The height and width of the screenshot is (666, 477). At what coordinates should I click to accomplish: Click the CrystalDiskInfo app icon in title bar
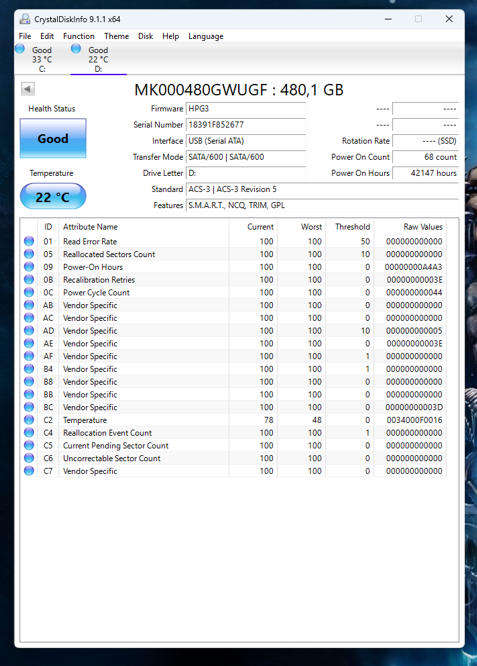[25, 19]
